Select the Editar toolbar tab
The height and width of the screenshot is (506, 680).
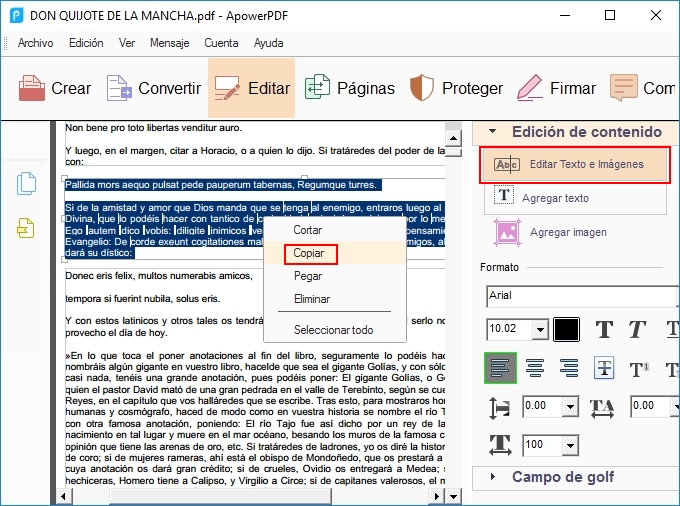click(x=252, y=88)
